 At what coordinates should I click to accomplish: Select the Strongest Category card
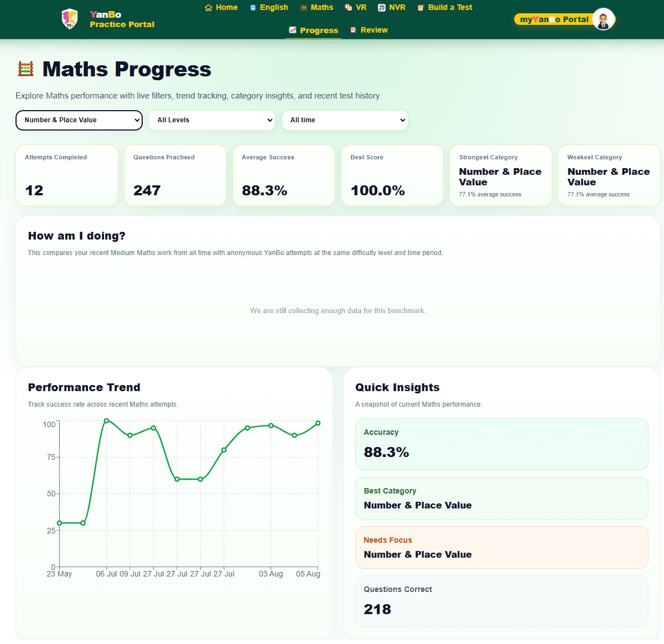pyautogui.click(x=501, y=175)
